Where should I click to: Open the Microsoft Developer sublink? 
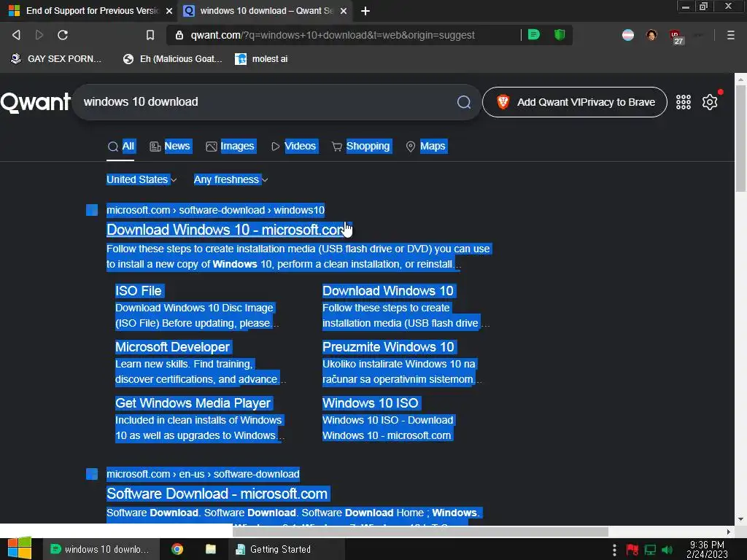click(172, 346)
